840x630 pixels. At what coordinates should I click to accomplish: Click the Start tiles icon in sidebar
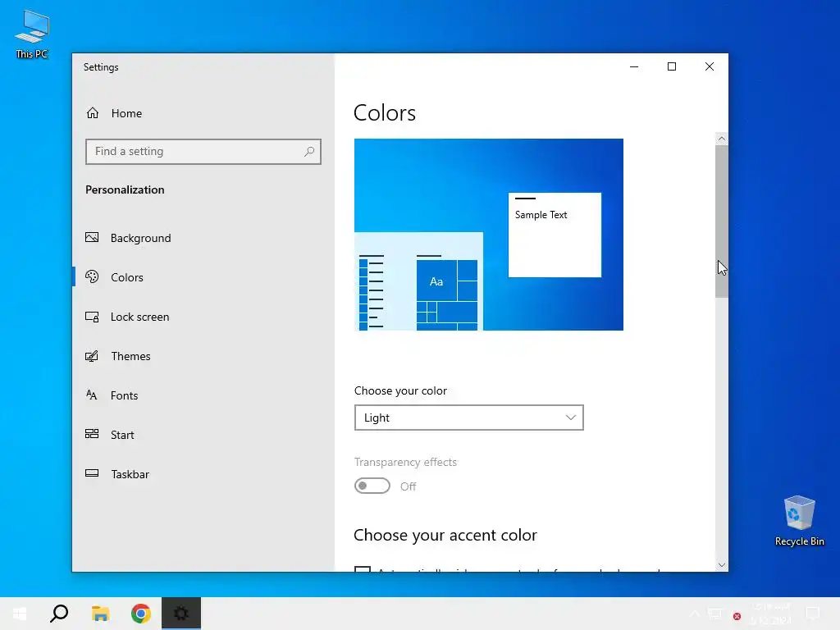[92, 434]
